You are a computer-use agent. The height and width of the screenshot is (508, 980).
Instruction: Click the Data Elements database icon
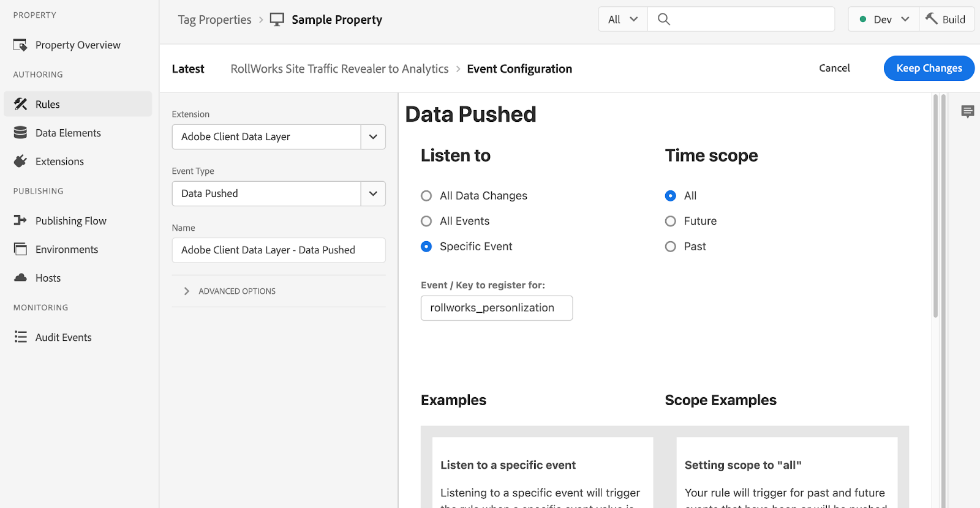pos(21,133)
